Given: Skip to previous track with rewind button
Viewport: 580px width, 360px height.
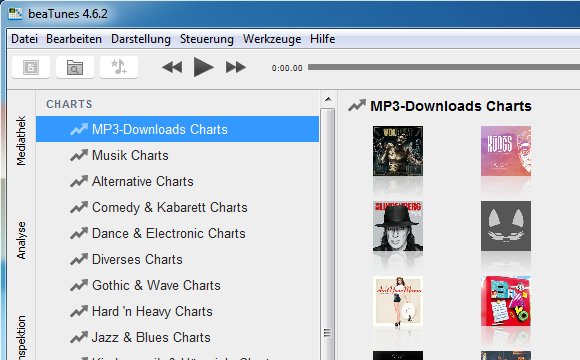Looking at the screenshot, I should click(172, 67).
